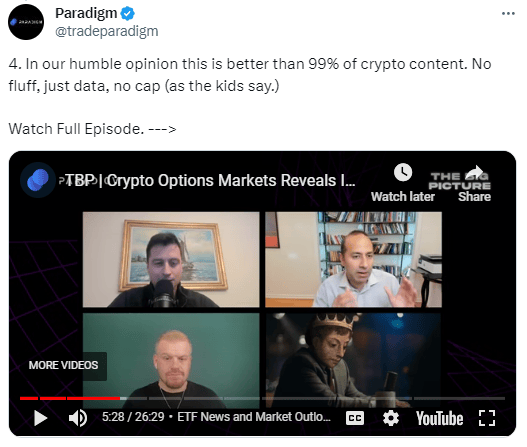Click the Watch later clock icon
Viewport: 527px width, 447px height.
click(x=403, y=172)
